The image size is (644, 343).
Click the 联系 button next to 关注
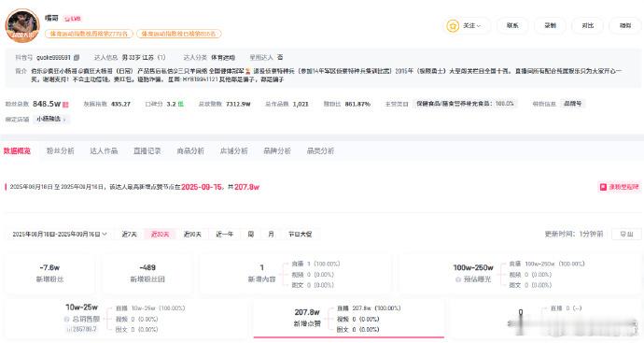coord(512,25)
